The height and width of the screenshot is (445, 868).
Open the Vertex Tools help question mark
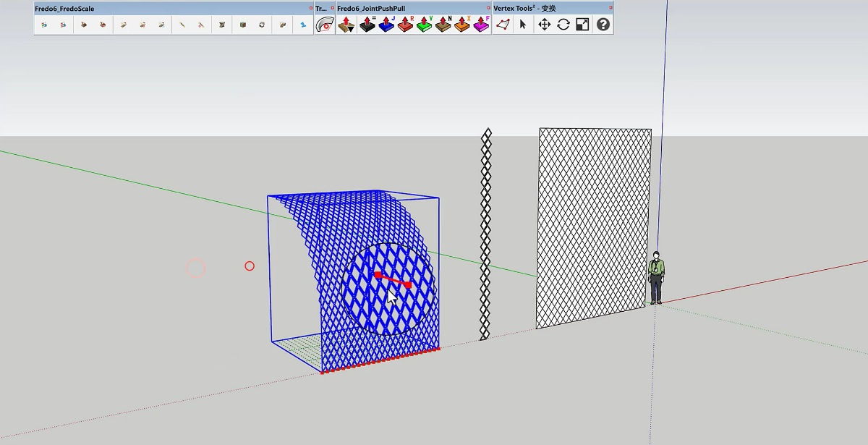603,25
